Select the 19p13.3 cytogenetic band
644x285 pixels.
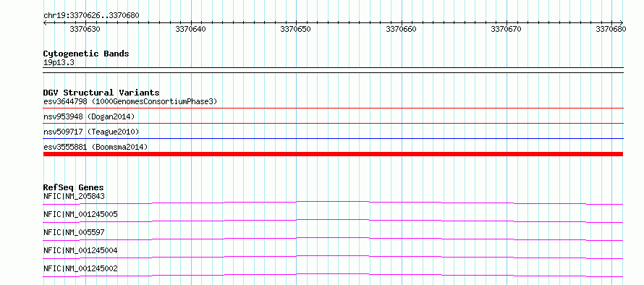pyautogui.click(x=59, y=63)
